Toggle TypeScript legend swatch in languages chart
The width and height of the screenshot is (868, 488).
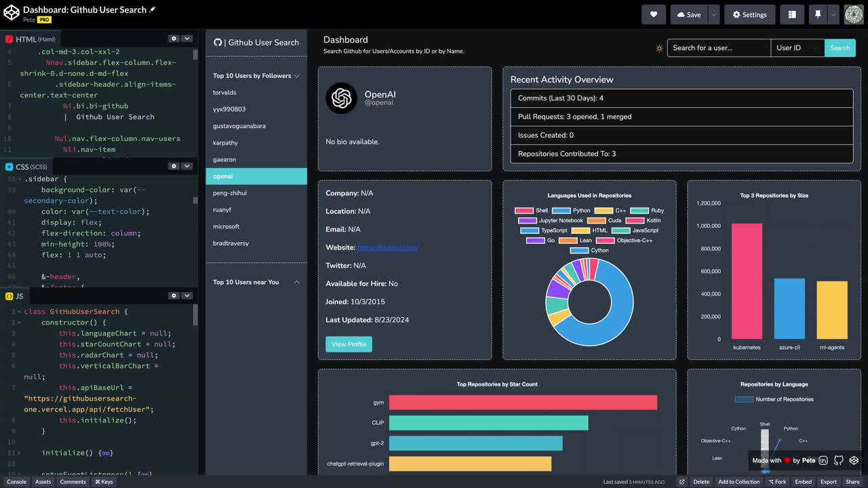530,230
